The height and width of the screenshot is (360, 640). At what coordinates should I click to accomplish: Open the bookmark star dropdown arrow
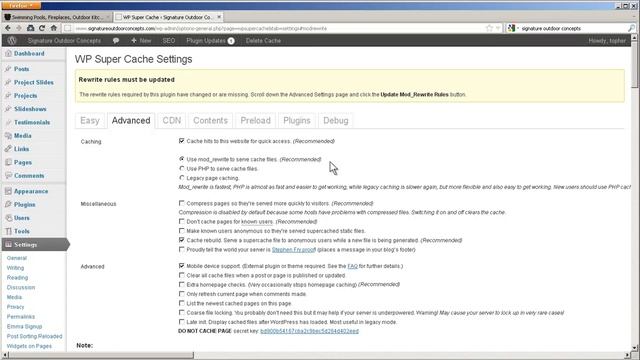[498, 28]
